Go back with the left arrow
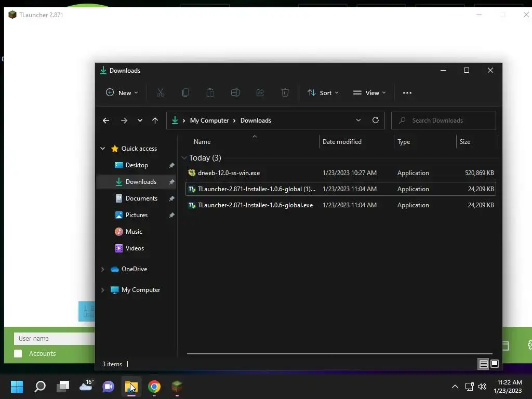532x399 pixels. 106,121
